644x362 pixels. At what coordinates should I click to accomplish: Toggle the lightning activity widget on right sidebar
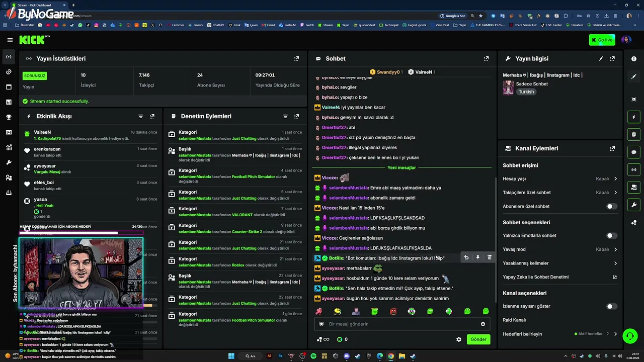pos(634,117)
